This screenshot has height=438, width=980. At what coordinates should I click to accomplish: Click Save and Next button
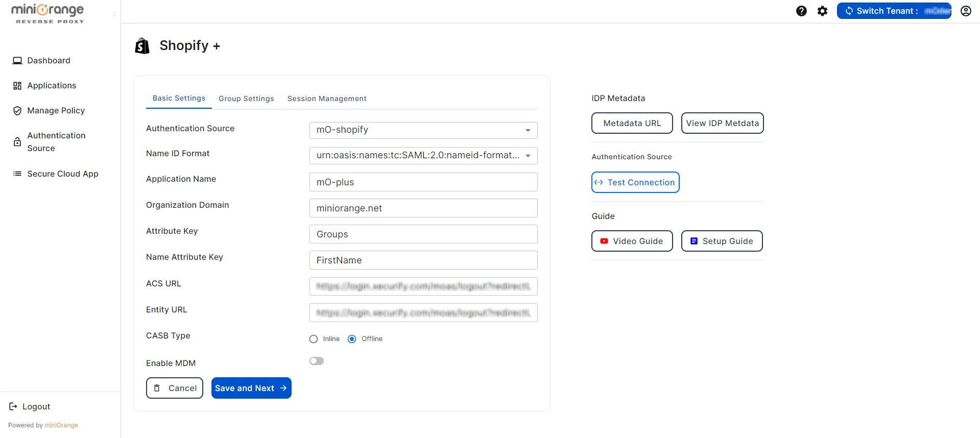251,388
